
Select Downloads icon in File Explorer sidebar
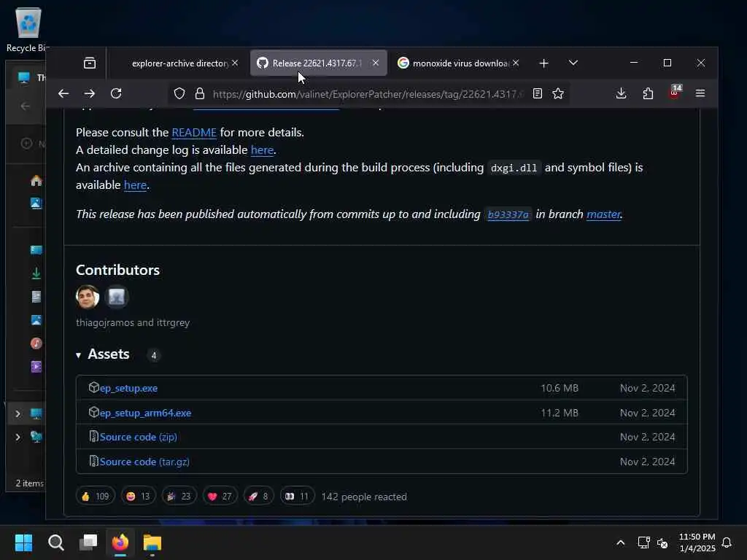[36, 273]
